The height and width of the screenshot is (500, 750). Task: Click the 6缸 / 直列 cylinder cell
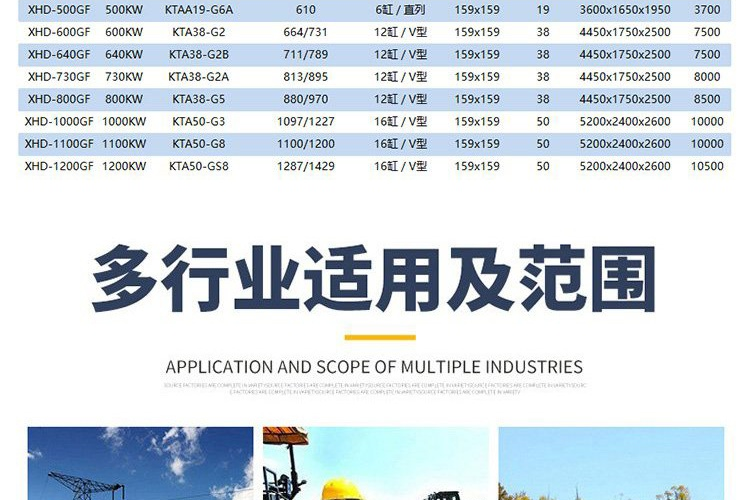tap(400, 10)
